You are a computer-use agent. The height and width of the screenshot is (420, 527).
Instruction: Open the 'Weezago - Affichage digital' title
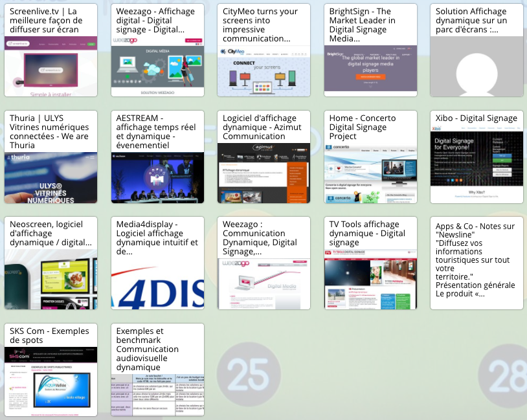pyautogui.click(x=155, y=21)
